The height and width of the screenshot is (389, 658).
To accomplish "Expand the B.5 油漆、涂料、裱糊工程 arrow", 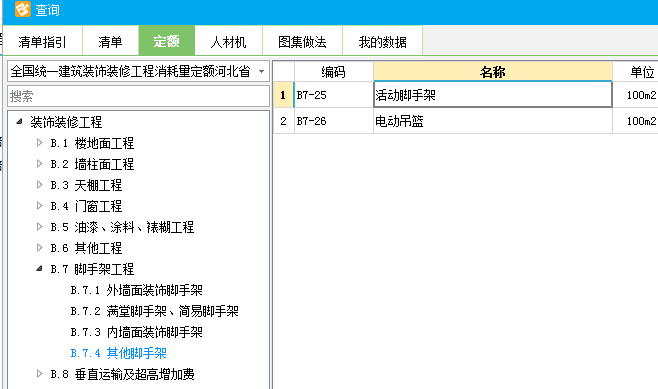I will point(39,227).
